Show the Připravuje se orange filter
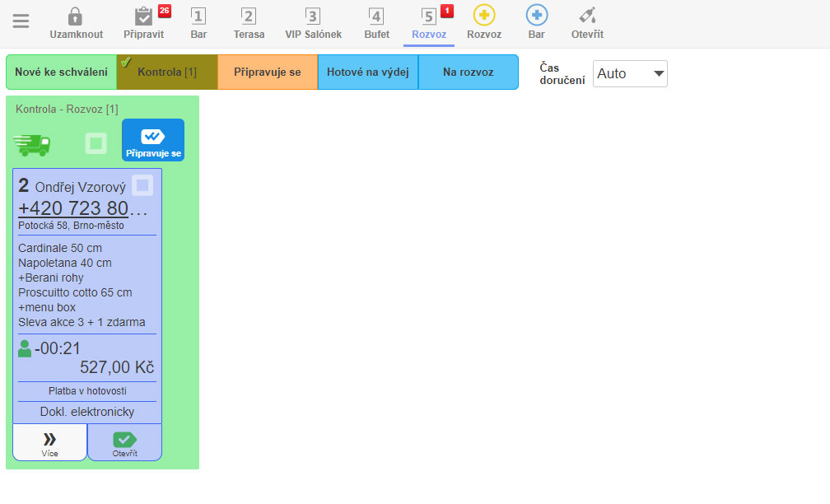This screenshot has height=504, width=830. point(268,72)
